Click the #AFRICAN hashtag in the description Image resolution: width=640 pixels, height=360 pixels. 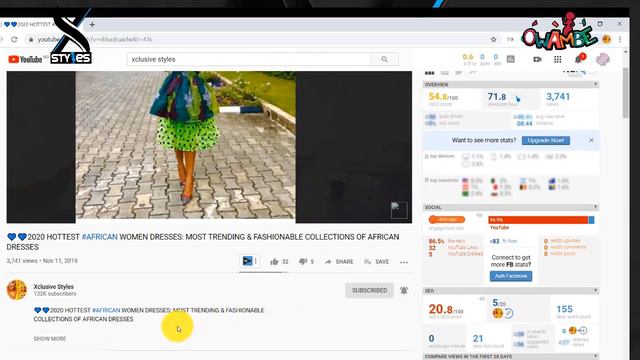[x=106, y=310]
